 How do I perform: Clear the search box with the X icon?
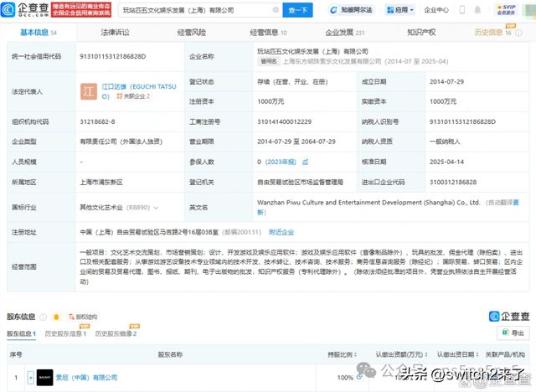pyautogui.click(x=276, y=10)
